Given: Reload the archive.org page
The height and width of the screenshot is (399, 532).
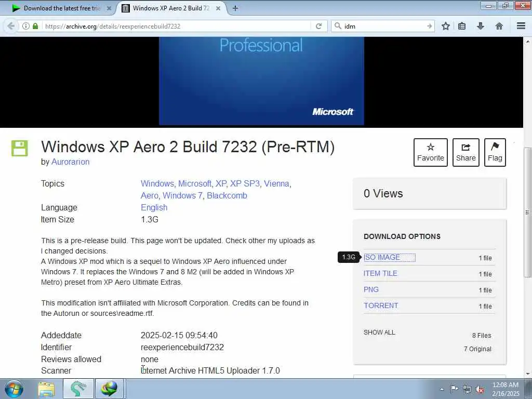Looking at the screenshot, I should coord(318,26).
